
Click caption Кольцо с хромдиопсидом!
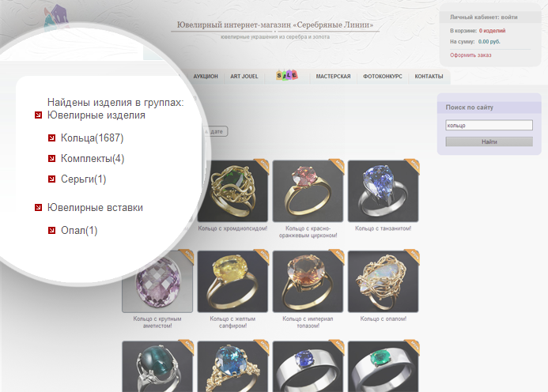click(232, 228)
